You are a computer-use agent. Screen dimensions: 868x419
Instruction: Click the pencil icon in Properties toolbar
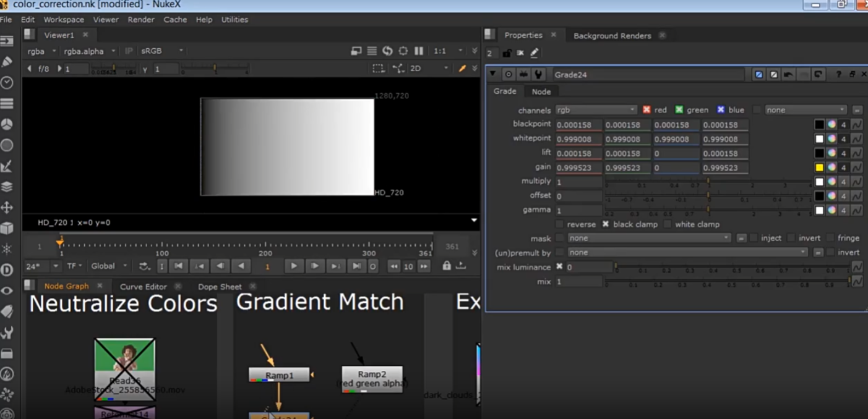[535, 53]
